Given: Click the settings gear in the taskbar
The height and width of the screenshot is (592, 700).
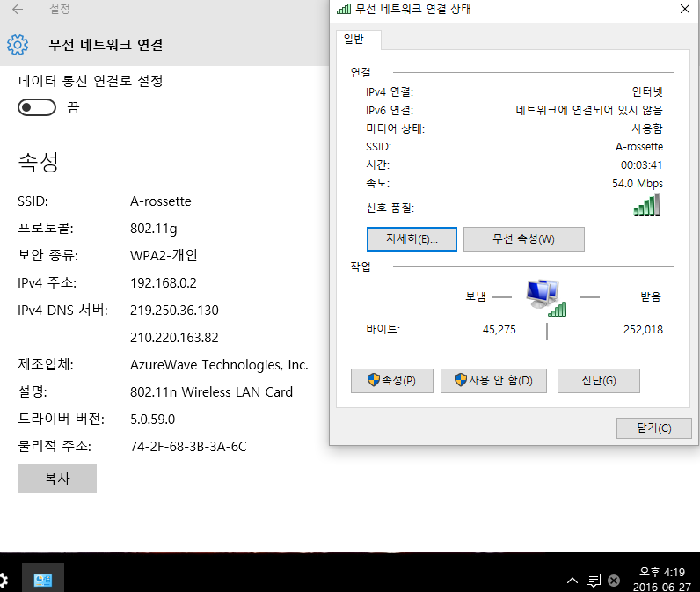Looking at the screenshot, I should tap(3, 580).
